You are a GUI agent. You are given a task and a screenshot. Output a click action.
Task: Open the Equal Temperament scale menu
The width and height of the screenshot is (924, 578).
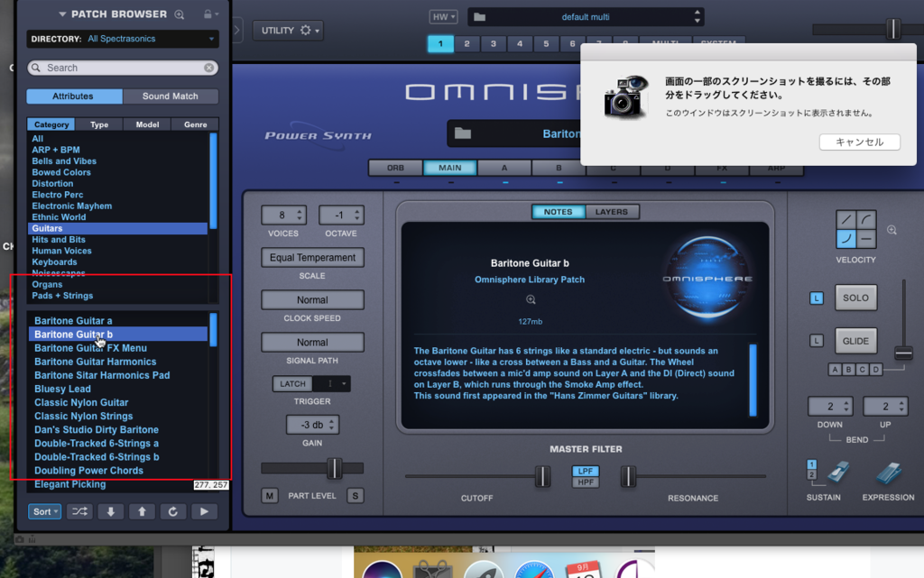click(x=312, y=257)
